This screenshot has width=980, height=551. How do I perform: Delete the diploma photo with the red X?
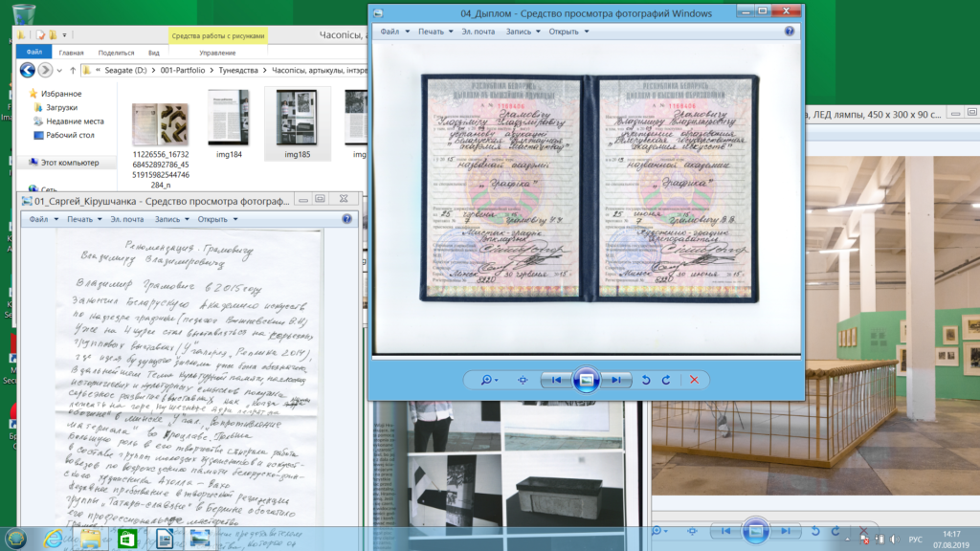tap(694, 380)
